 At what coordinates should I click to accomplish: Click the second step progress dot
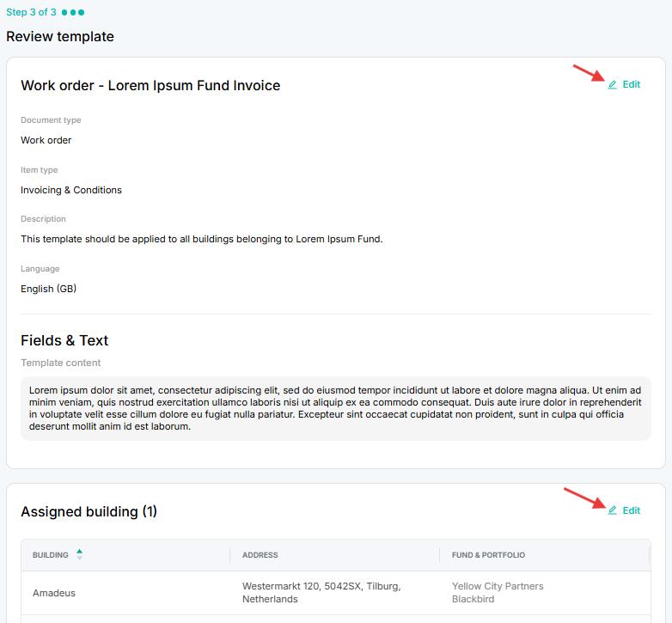coord(73,12)
